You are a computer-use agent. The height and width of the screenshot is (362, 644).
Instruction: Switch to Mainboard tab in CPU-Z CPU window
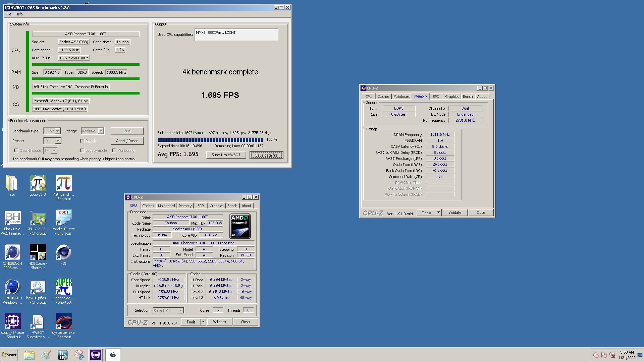166,206
